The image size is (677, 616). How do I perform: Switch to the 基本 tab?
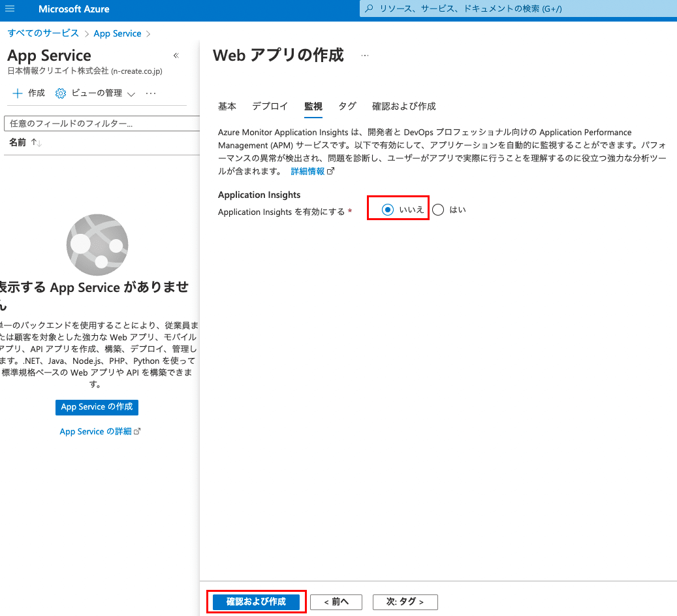coord(227,106)
